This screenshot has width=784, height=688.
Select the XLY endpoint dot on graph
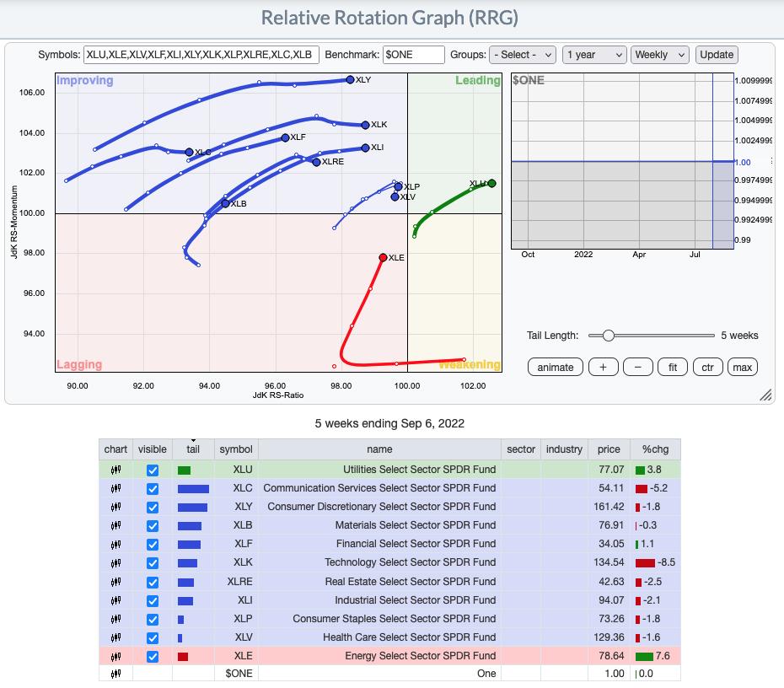(x=350, y=79)
